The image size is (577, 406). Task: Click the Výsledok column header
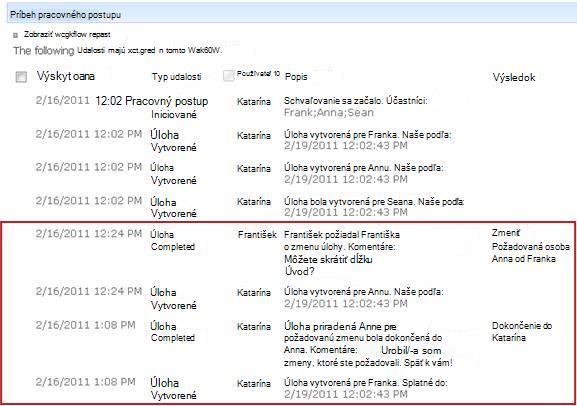tap(514, 77)
